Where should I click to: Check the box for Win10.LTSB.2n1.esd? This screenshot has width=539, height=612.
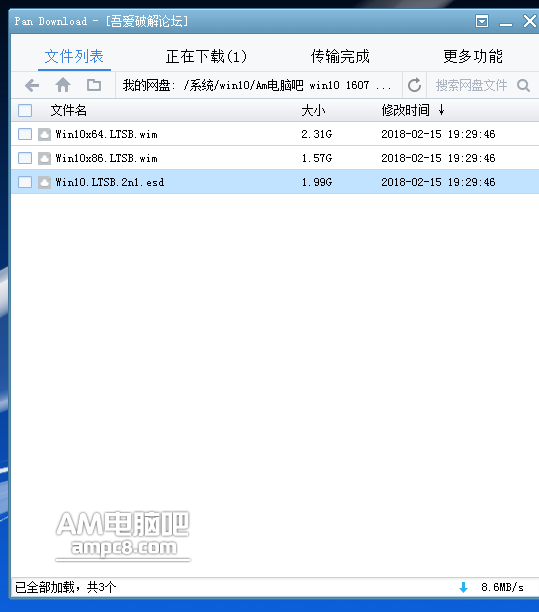pyautogui.click(x=25, y=182)
